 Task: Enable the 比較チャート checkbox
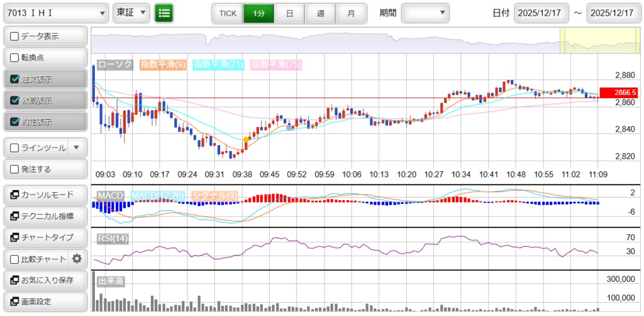click(15, 259)
